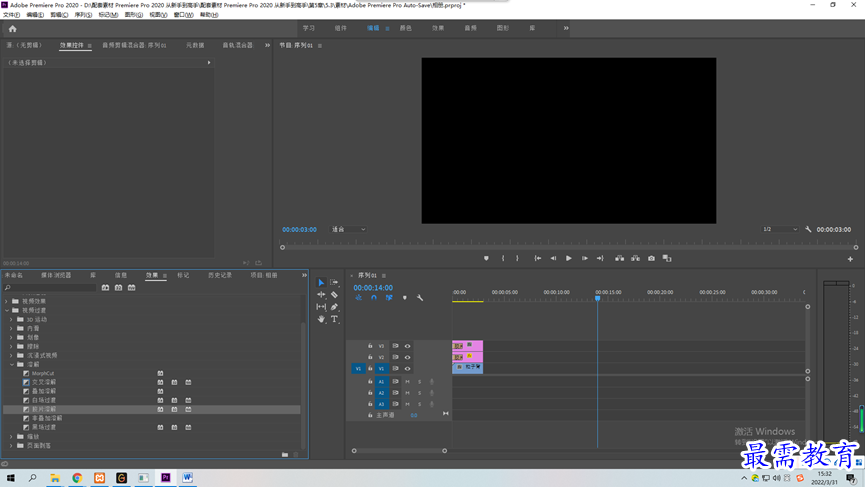Image resolution: width=865 pixels, height=487 pixels.
Task: Filter effects by Accelerated badge
Action: pos(105,288)
